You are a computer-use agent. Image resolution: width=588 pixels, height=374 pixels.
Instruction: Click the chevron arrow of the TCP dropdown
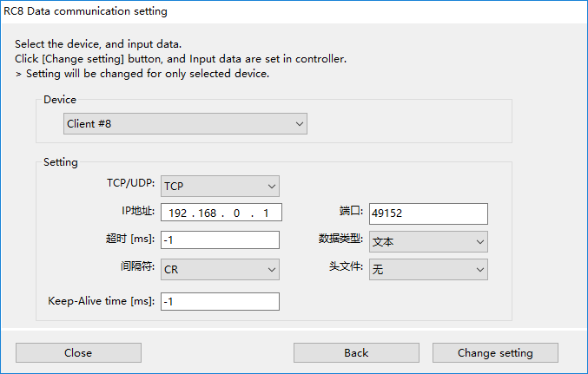[272, 187]
